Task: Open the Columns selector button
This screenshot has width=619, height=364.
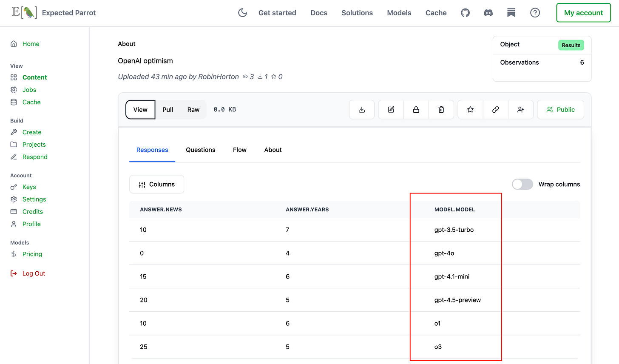Action: (157, 184)
